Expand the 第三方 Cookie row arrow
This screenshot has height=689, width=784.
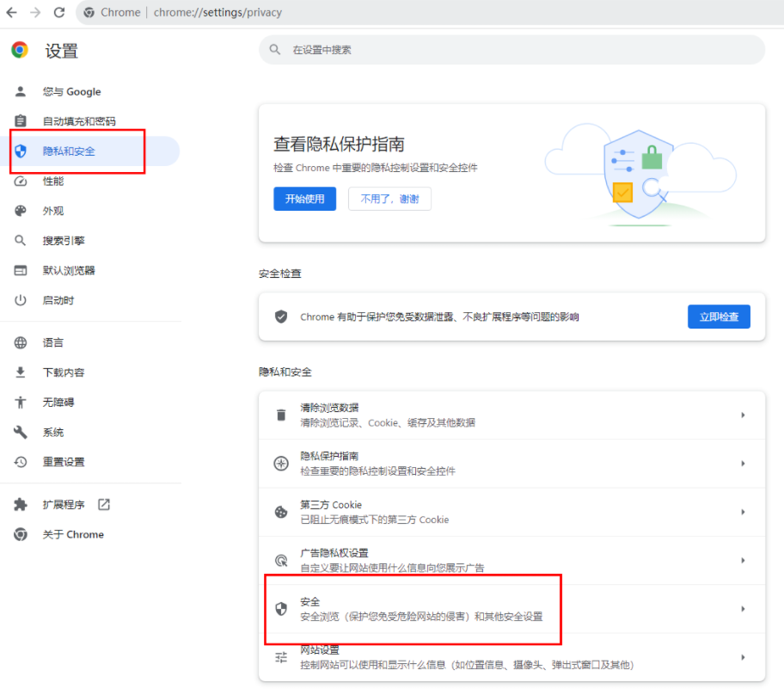click(743, 512)
